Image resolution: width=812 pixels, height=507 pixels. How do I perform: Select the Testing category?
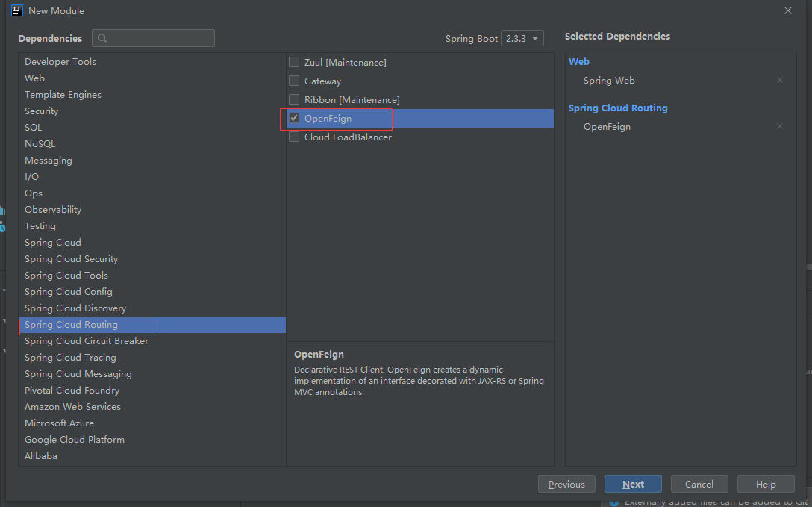click(x=152, y=226)
